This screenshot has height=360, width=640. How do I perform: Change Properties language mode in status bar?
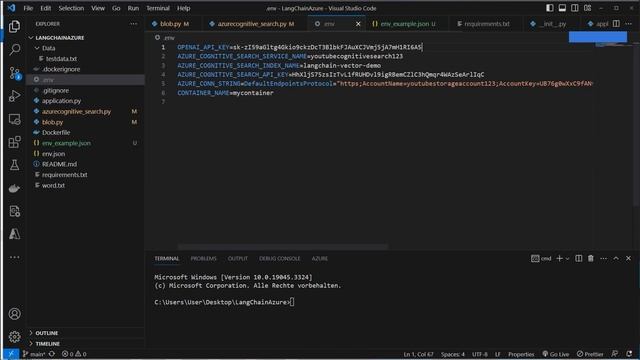pyautogui.click(x=521, y=354)
